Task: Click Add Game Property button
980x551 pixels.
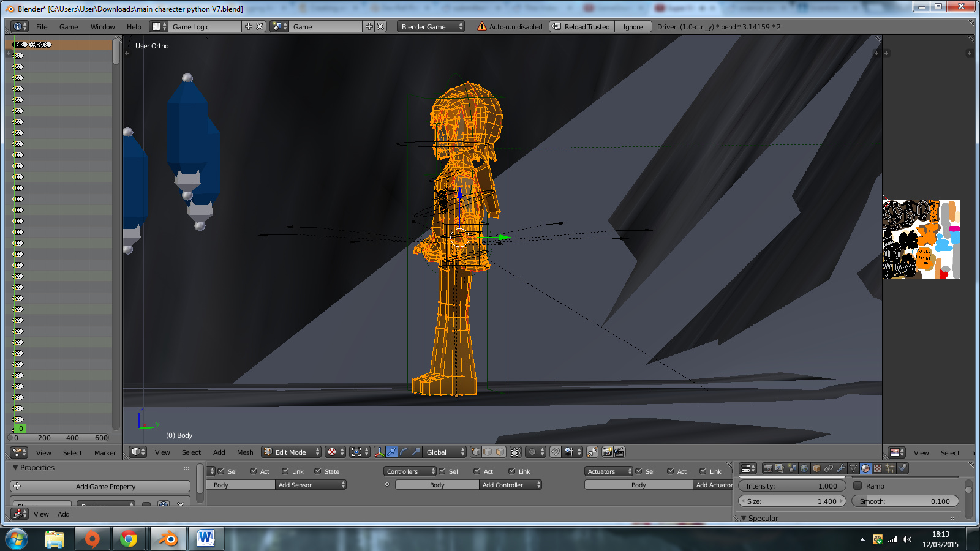Action: pos(100,486)
